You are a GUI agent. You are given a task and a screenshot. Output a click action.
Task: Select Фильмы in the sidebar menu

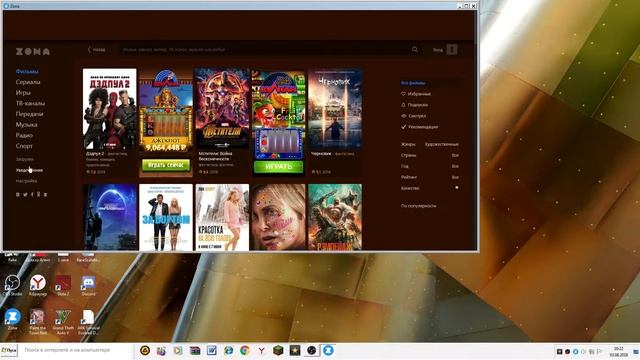pyautogui.click(x=27, y=71)
